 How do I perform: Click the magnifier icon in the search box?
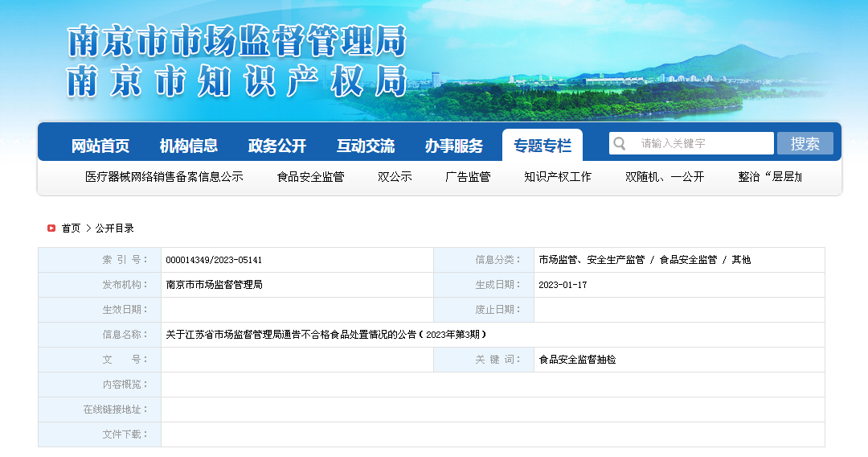coord(620,144)
